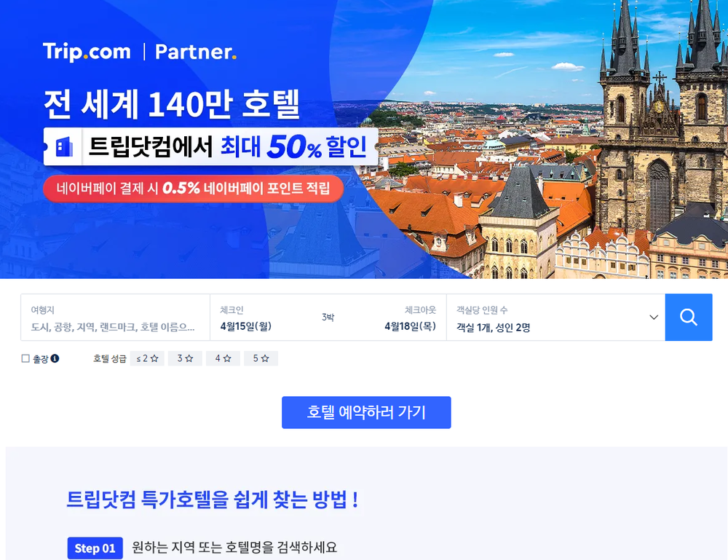
Task: Click the star icon in the 5-star filter
Action: pyautogui.click(x=265, y=358)
